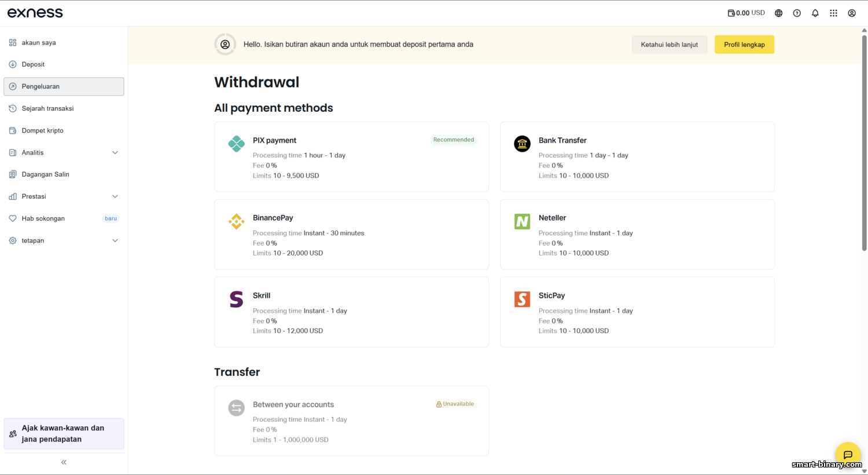868x475 pixels.
Task: Click the PIX payment logo icon
Action: pos(236,143)
